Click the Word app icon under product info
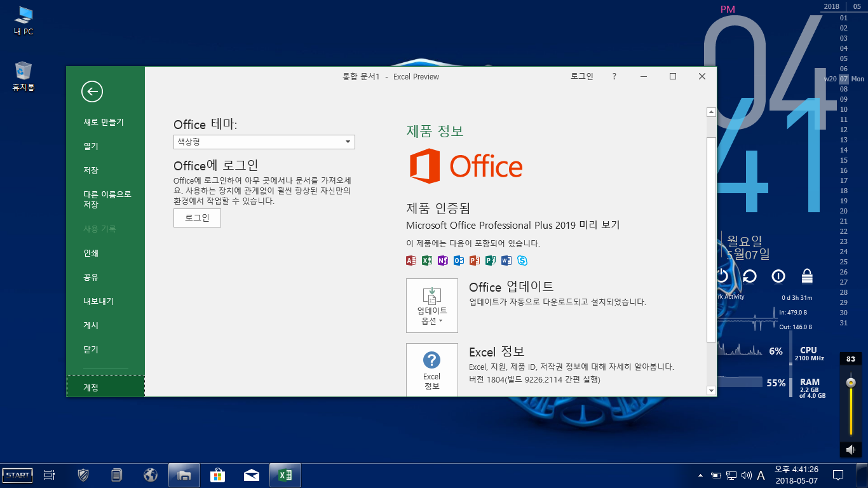This screenshot has height=488, width=868. [x=506, y=261]
